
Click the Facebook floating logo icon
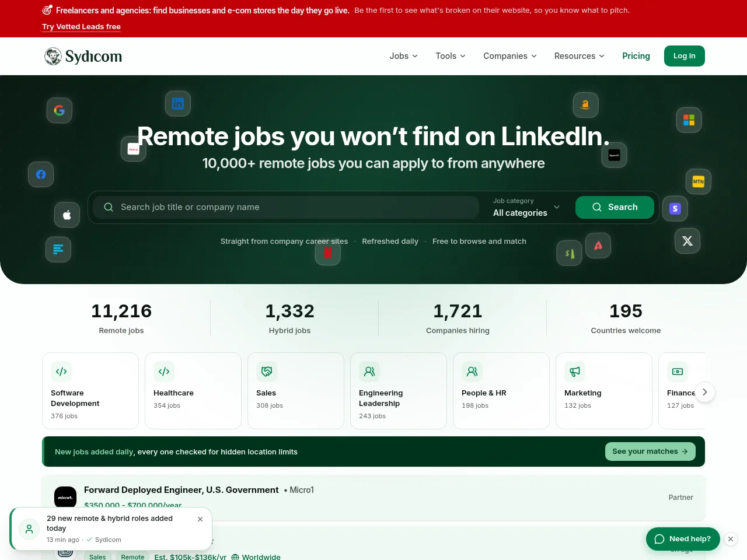41,174
